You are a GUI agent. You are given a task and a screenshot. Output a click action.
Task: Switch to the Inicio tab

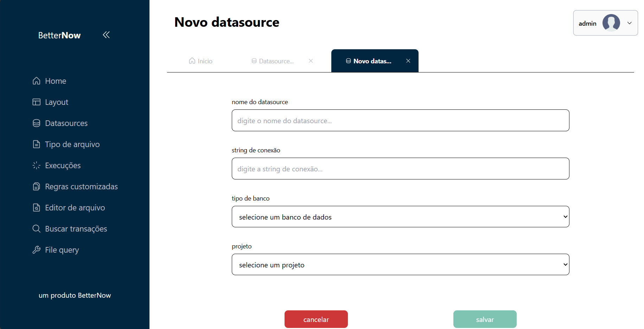[200, 61]
